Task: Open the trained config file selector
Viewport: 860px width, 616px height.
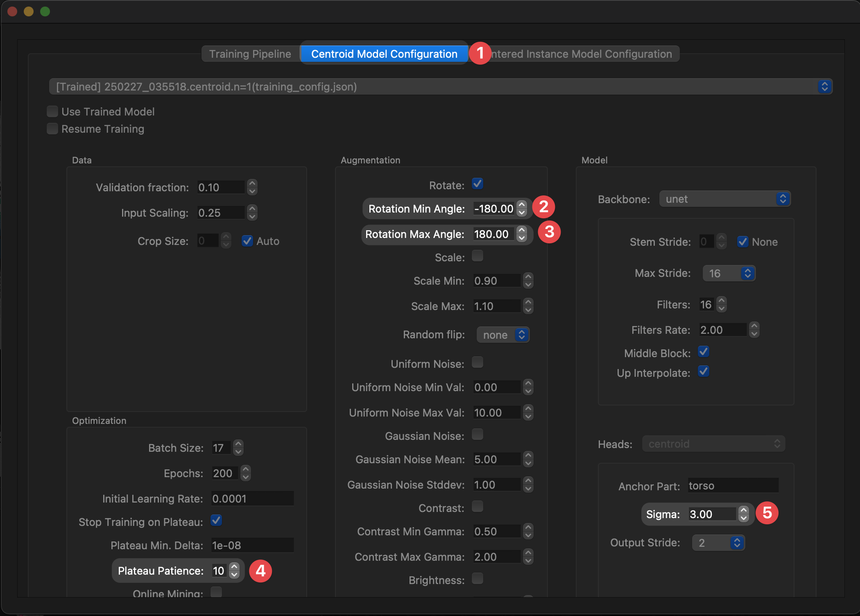Action: pyautogui.click(x=440, y=87)
